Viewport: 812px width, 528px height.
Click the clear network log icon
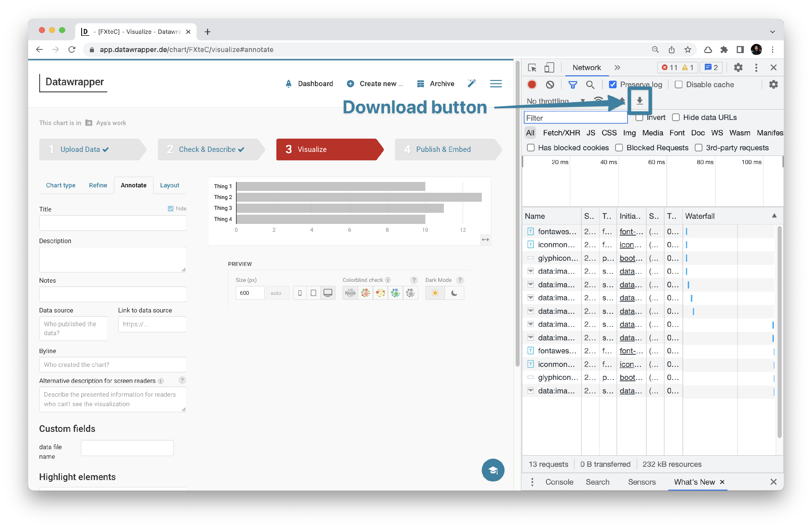coord(550,84)
